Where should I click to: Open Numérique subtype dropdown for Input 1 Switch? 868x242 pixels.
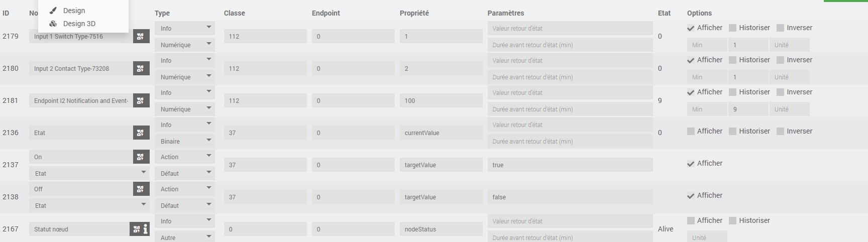pyautogui.click(x=184, y=45)
